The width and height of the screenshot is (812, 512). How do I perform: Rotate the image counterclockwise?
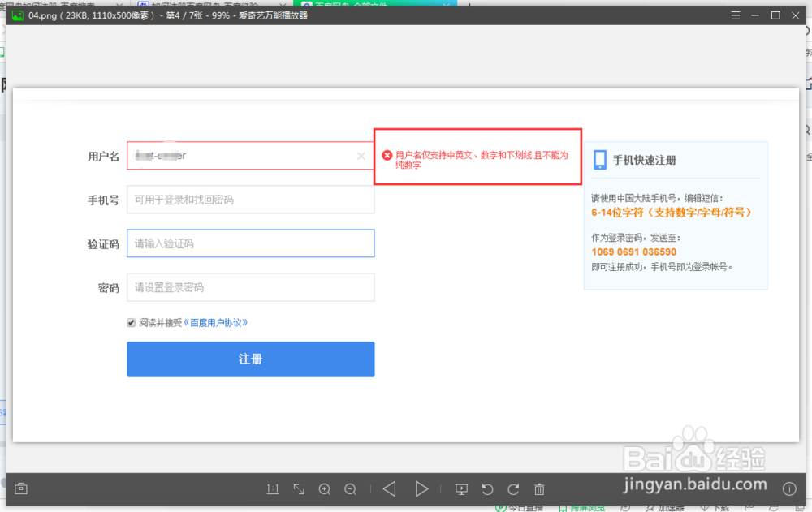487,489
